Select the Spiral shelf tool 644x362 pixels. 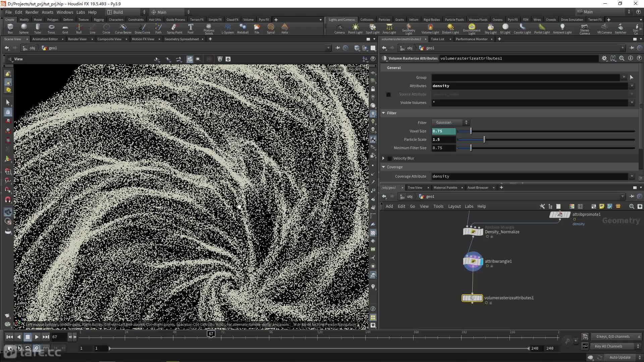click(x=271, y=29)
